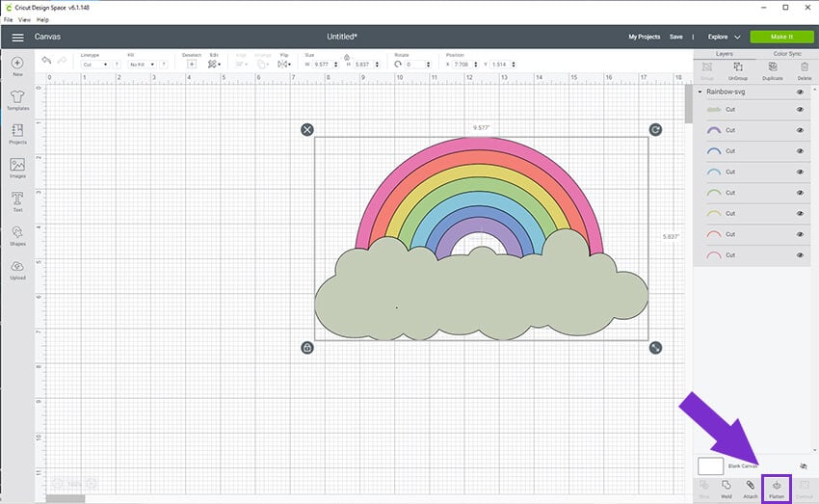This screenshot has height=504, width=819.
Task: Hide the green arc Cut layer
Action: tap(800, 193)
